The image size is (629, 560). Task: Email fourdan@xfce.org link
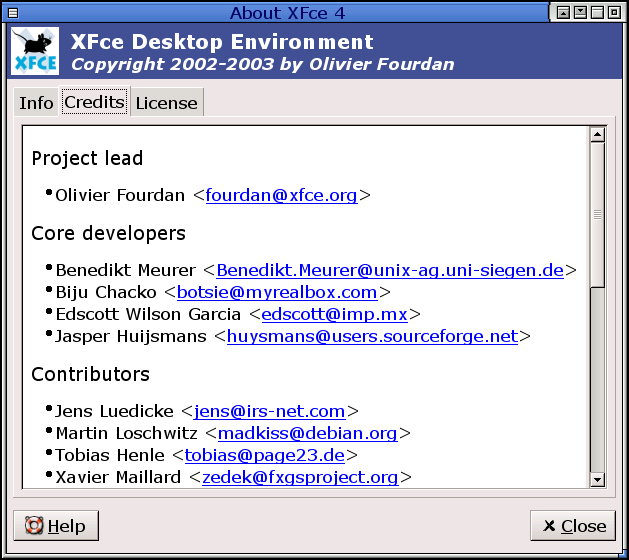coord(281,195)
